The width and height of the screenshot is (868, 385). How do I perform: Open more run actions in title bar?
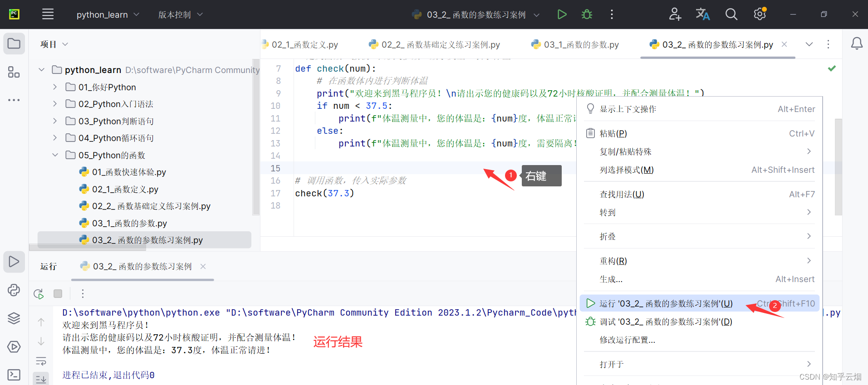612,15
